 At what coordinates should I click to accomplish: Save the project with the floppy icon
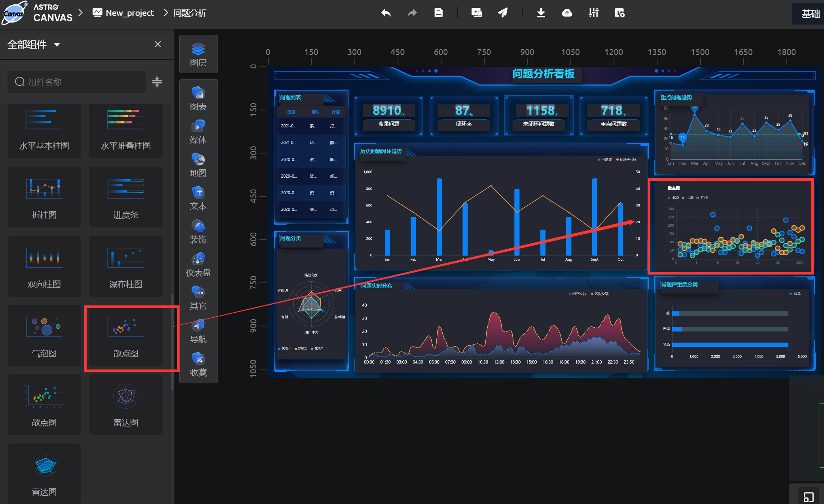438,13
